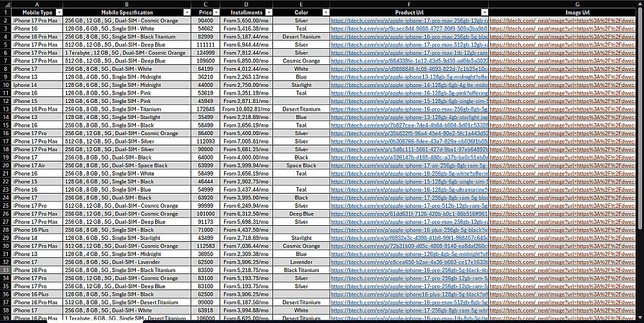Image resolution: width=644 pixels, height=323 pixels.
Task: Select column B header
Action: pyautogui.click(x=127, y=4)
